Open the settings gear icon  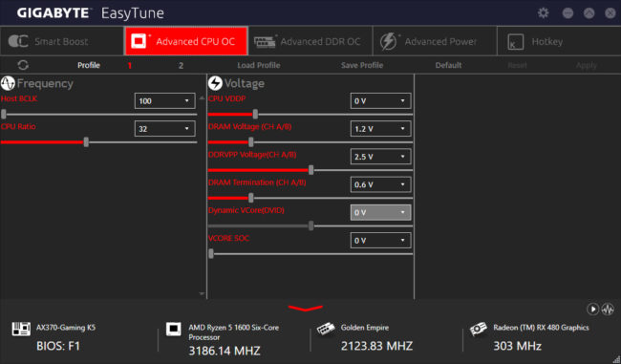click(543, 13)
